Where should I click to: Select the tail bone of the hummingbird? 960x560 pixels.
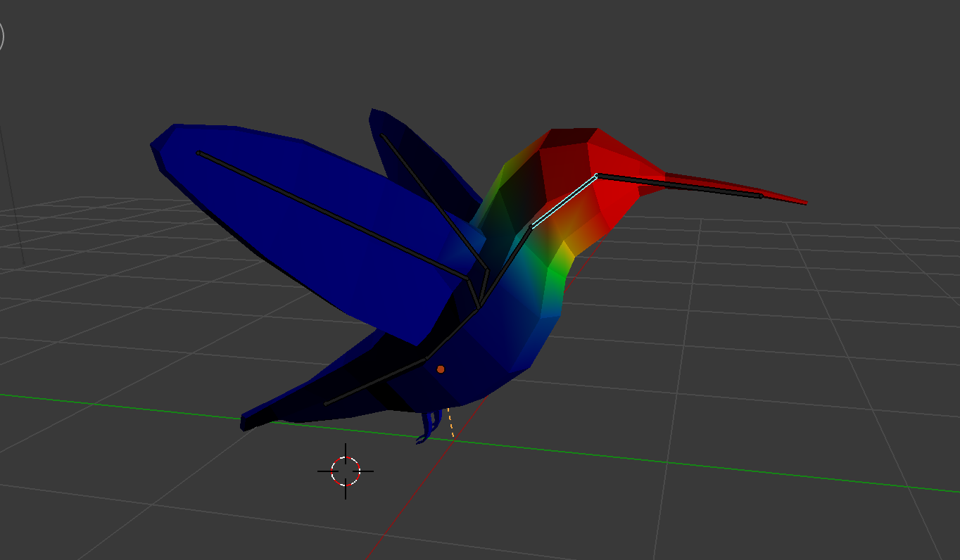coord(376,382)
